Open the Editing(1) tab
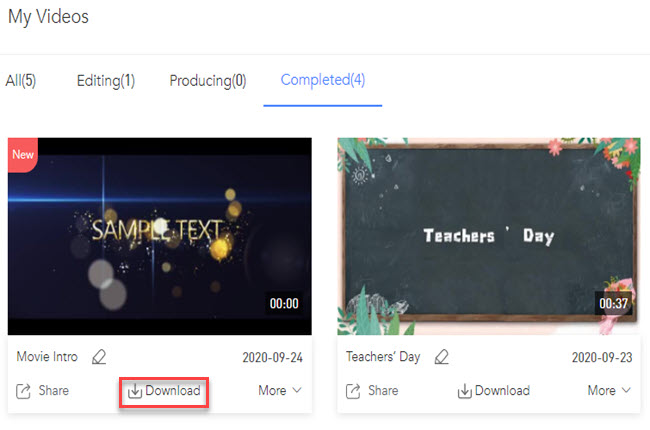This screenshot has height=430, width=650. tap(106, 80)
